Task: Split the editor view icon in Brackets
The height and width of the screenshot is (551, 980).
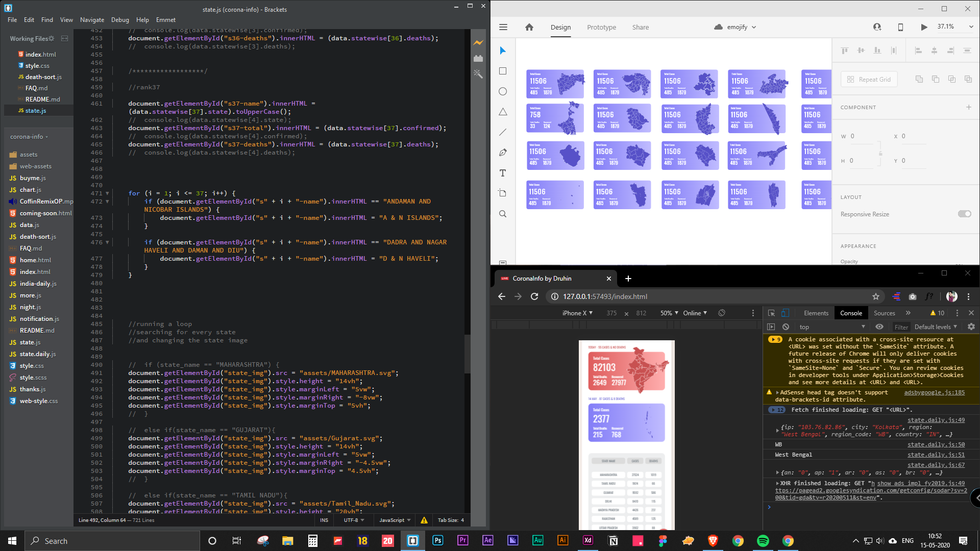Action: [65, 39]
